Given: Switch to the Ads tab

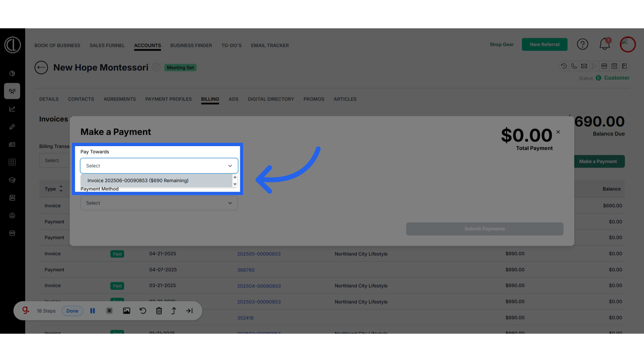Looking at the screenshot, I should pyautogui.click(x=233, y=99).
